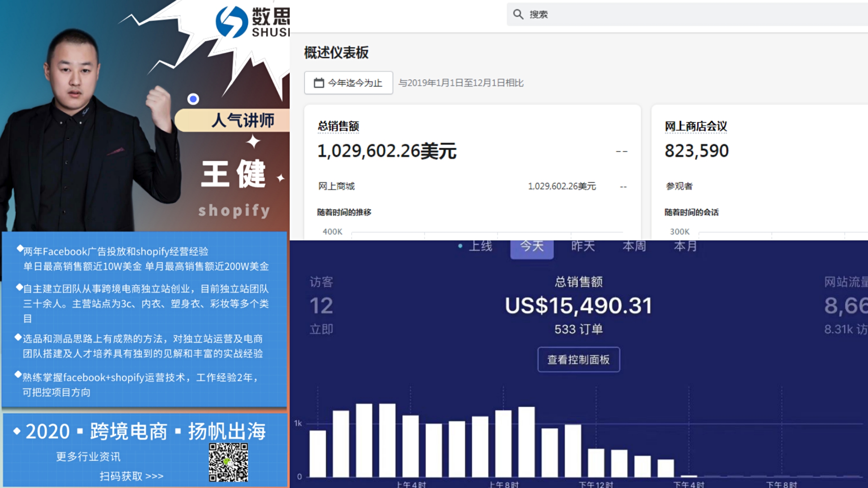The image size is (868, 488).
Task: Click the QR code in the banner
Action: point(228,463)
